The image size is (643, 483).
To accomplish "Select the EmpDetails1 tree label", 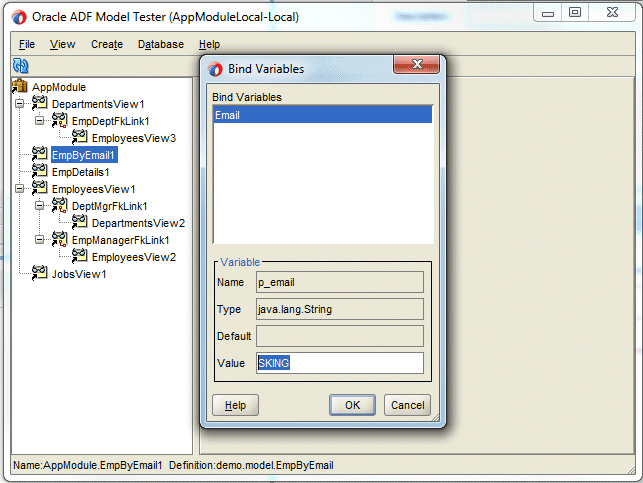I will (x=80, y=172).
